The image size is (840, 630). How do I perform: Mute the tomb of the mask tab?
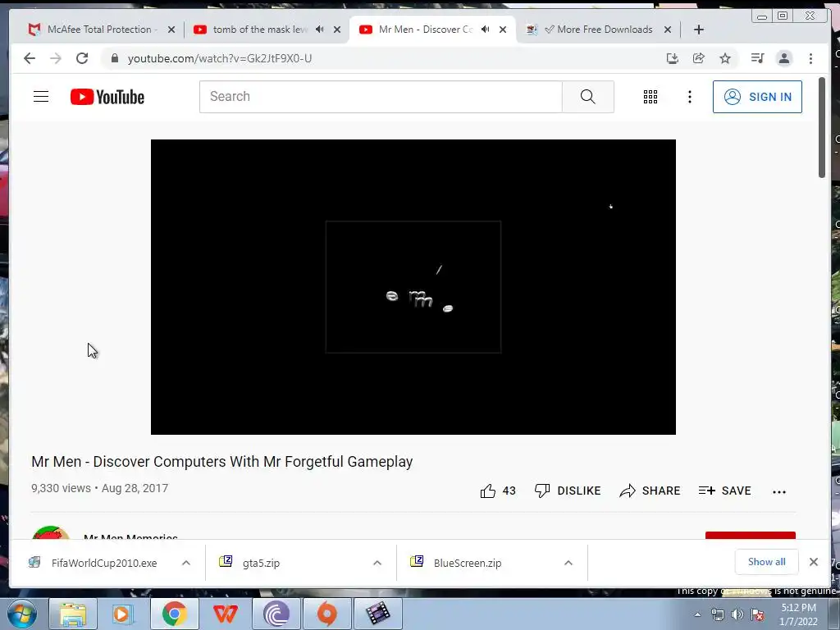pos(320,30)
